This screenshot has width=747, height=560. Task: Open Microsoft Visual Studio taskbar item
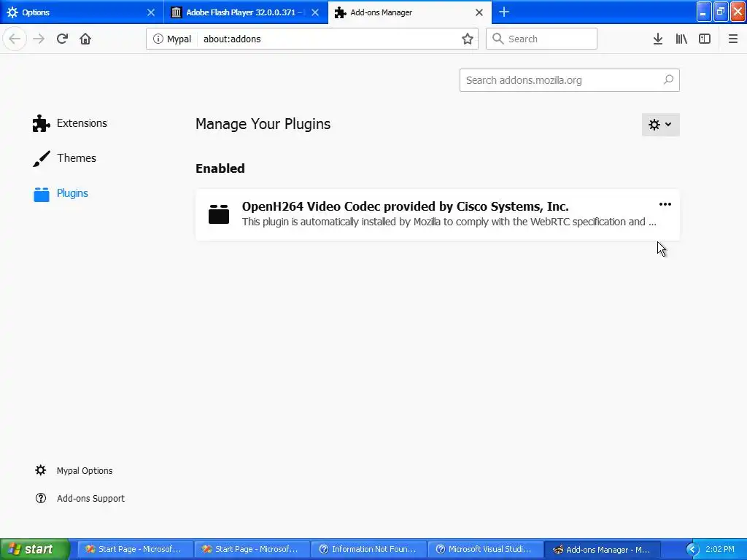coord(485,549)
